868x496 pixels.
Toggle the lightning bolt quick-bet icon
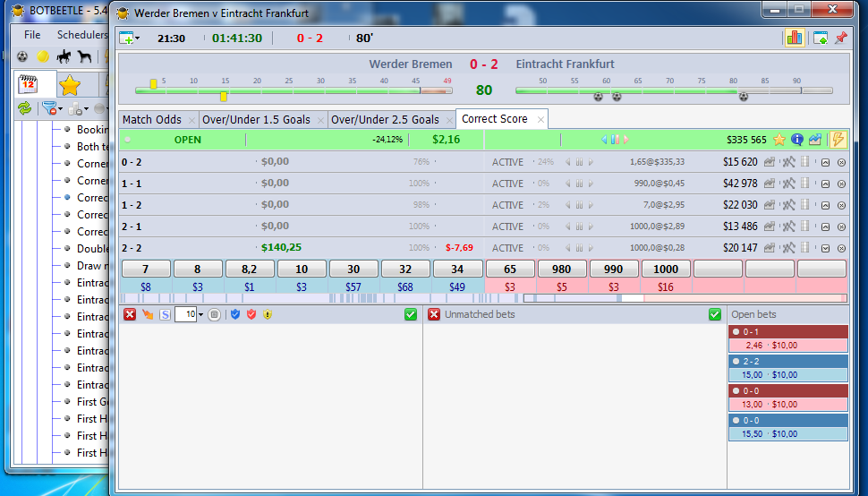tap(838, 140)
